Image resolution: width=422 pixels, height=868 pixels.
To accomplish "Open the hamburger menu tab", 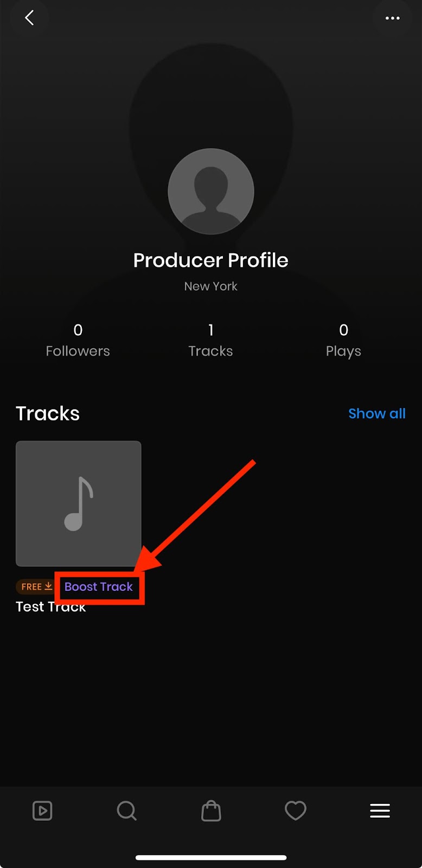I will (x=380, y=811).
